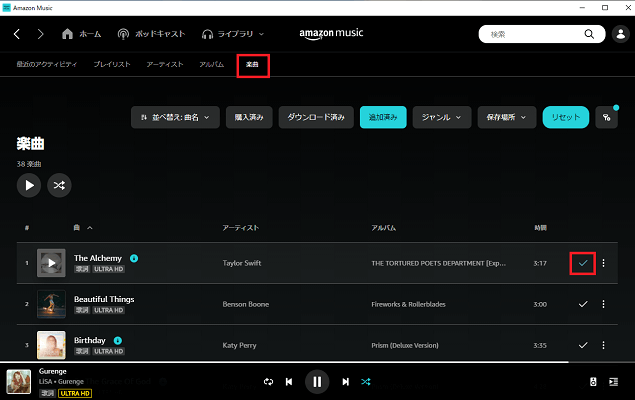Click the Beautiful Things album thumbnail
The height and width of the screenshot is (400, 635).
tap(51, 304)
